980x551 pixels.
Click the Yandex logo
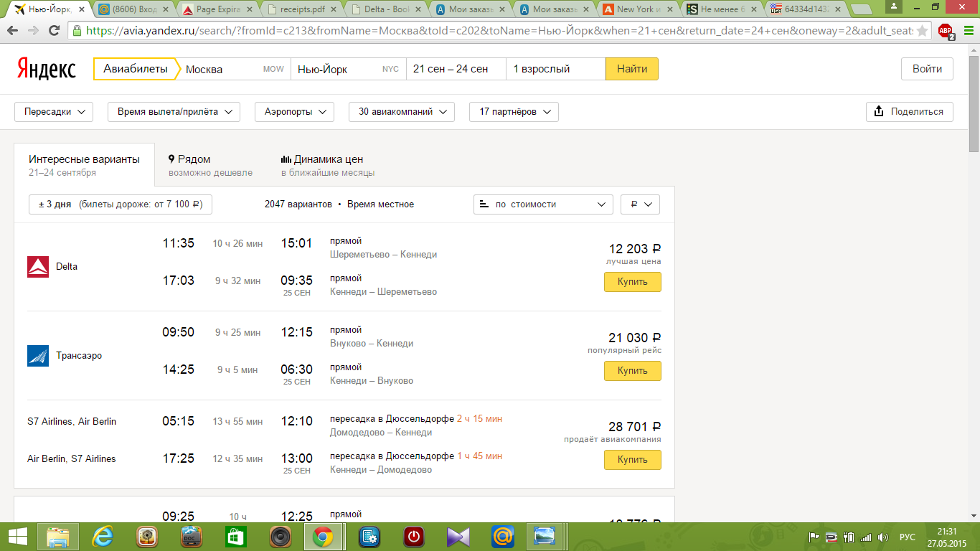tap(46, 69)
